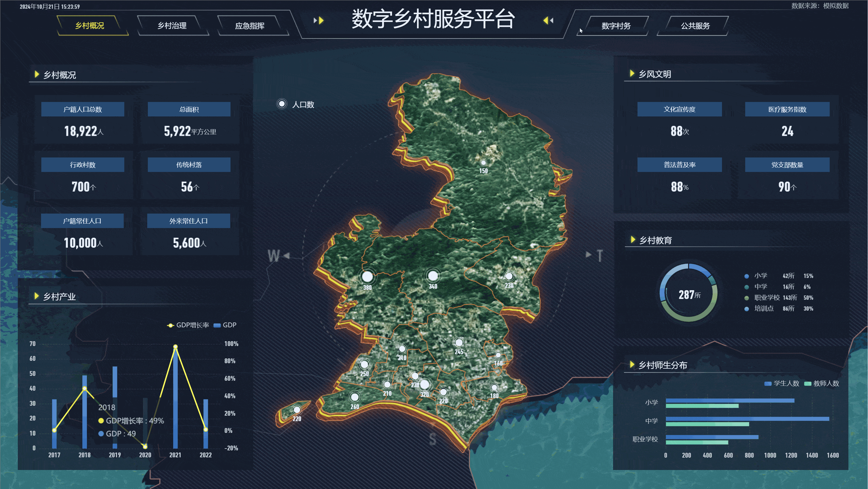Click the map marker labeled 340
The height and width of the screenshot is (489, 868).
pyautogui.click(x=433, y=276)
